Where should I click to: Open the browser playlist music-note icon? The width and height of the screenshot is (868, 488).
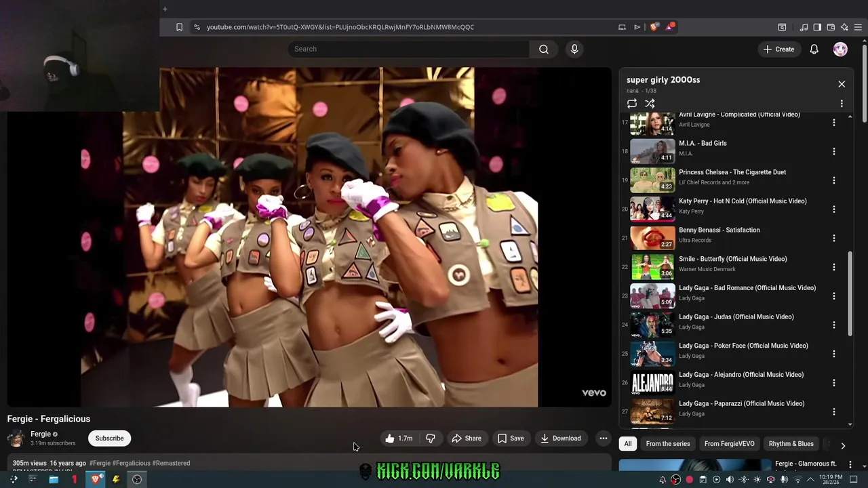tap(804, 27)
